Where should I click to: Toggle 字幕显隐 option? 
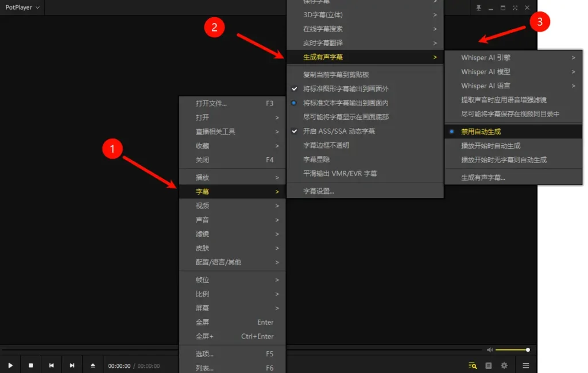(365, 160)
